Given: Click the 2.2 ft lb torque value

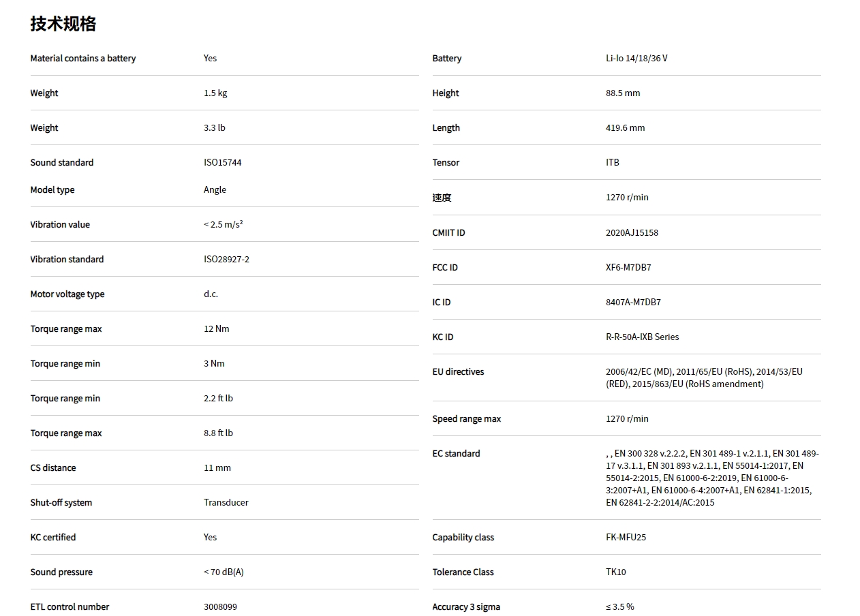Looking at the screenshot, I should tap(218, 399).
